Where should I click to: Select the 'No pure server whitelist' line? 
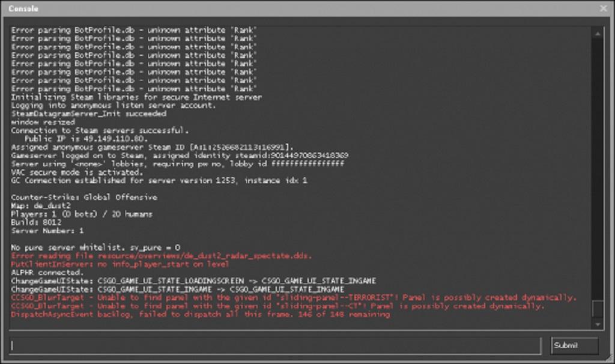point(95,247)
